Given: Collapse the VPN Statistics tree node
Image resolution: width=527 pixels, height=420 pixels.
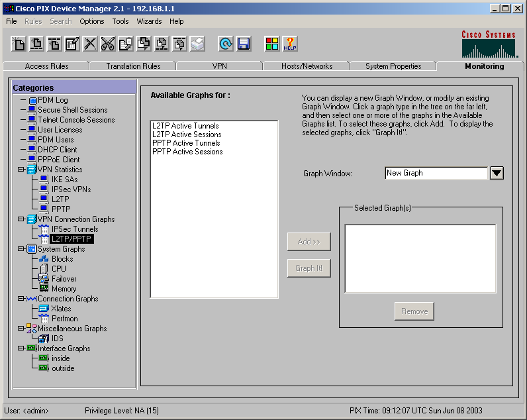Looking at the screenshot, I should coord(21,169).
